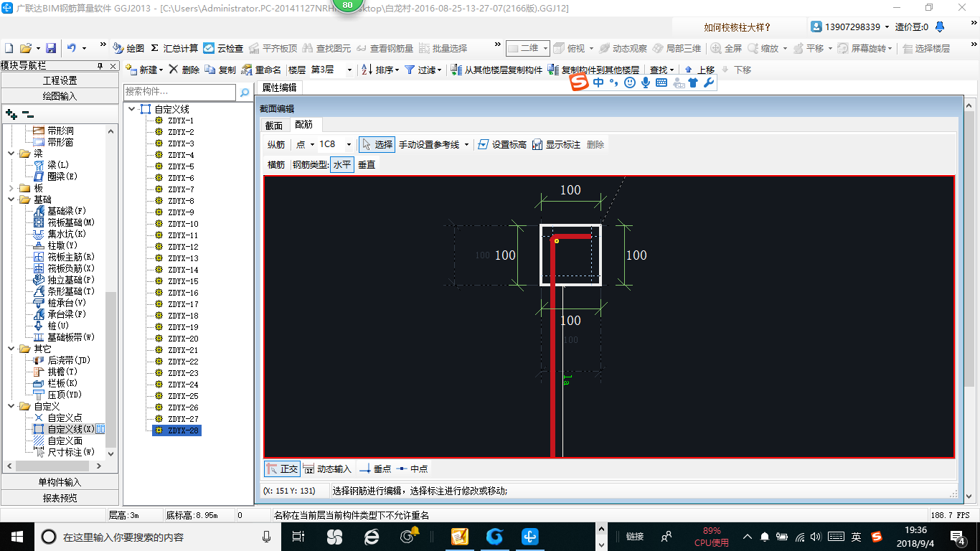Click 设置标高 elevation tool

501,144
